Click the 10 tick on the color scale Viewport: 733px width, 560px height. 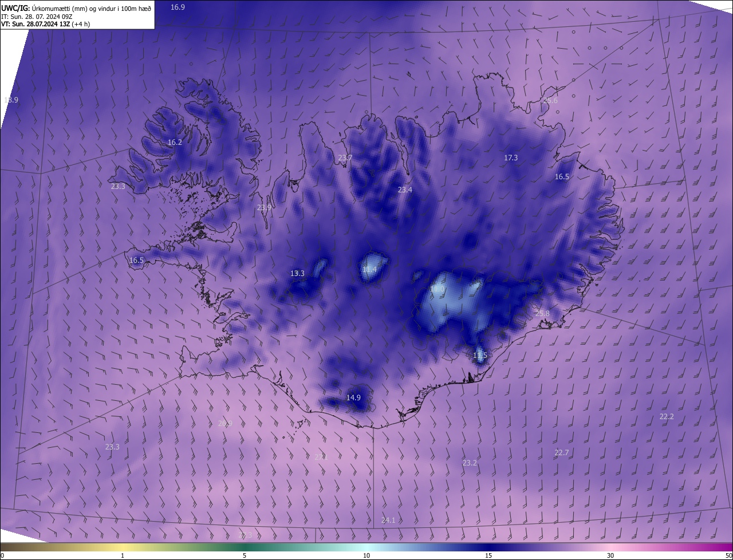pos(366,555)
